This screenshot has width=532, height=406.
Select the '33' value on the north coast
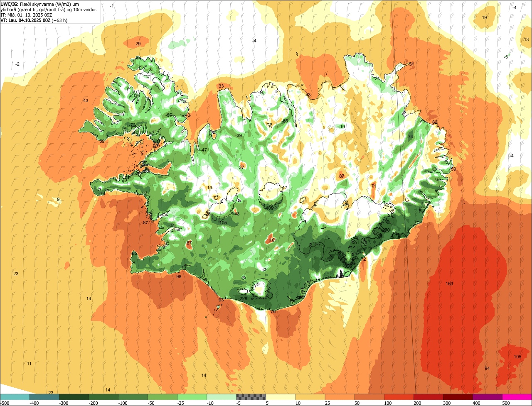point(221,86)
